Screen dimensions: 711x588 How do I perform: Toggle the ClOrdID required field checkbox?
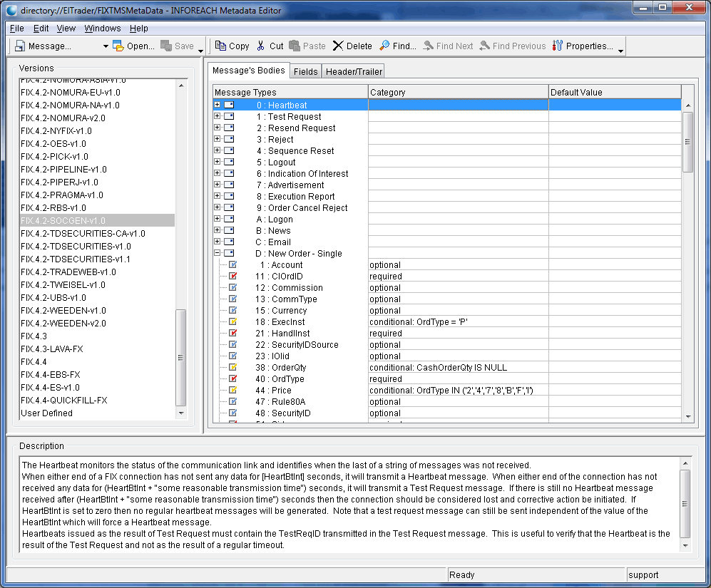pyautogui.click(x=232, y=277)
